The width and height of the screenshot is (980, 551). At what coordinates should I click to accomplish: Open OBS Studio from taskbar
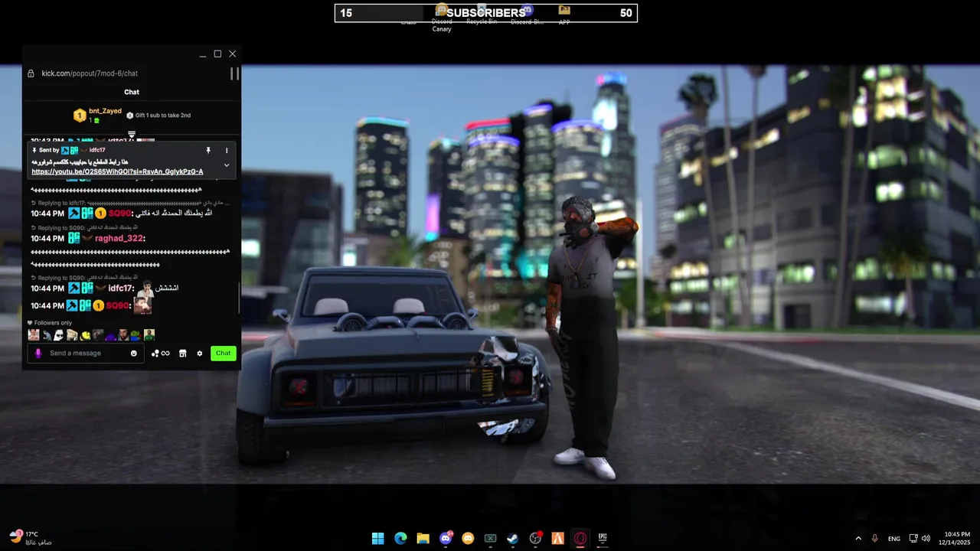click(x=536, y=539)
